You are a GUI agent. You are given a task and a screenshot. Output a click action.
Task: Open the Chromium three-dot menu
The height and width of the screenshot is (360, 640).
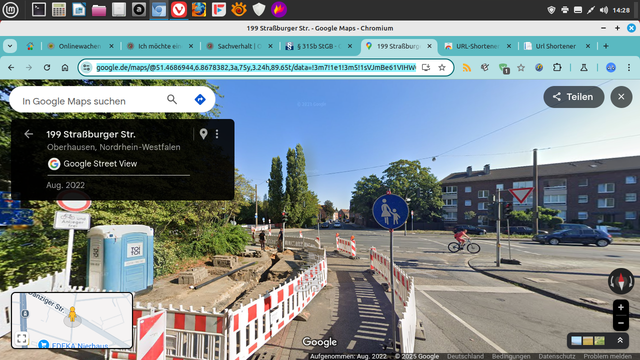click(629, 67)
